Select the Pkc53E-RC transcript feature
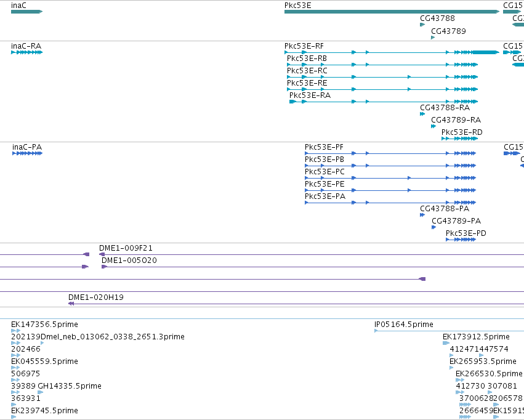 pos(382,77)
